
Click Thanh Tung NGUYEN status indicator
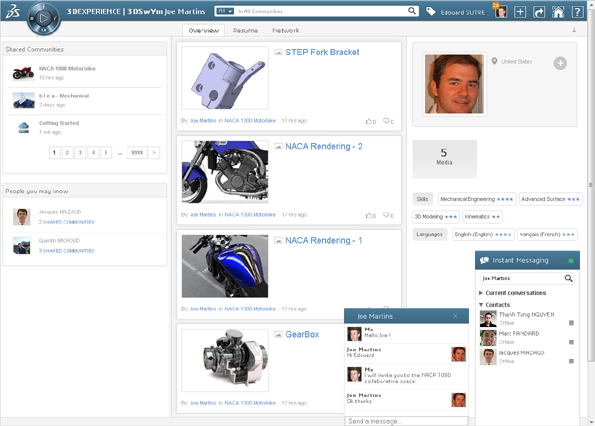coord(571,323)
